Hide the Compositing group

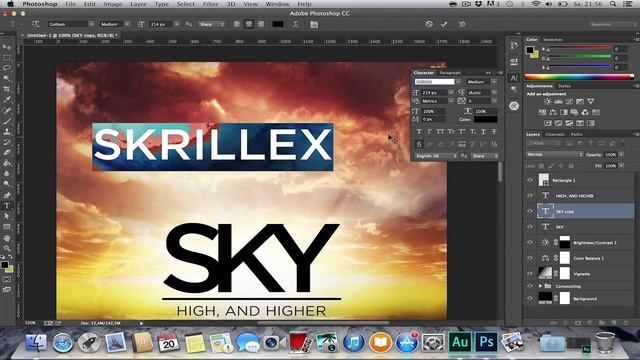click(x=530, y=286)
